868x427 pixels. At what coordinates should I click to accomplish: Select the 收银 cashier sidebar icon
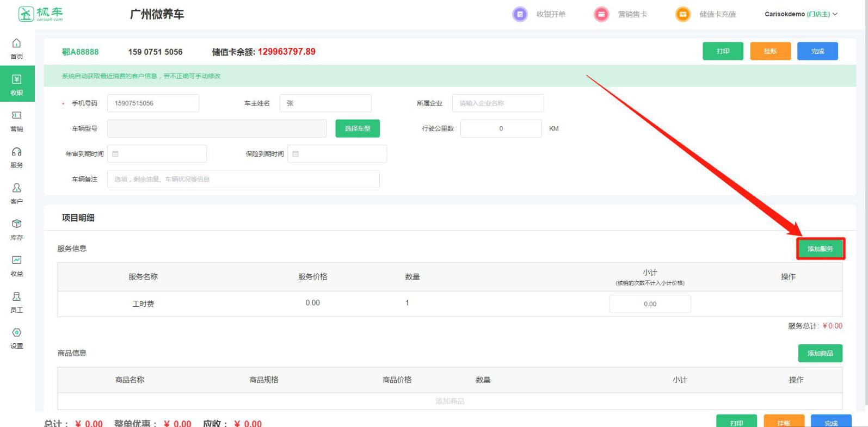point(17,79)
